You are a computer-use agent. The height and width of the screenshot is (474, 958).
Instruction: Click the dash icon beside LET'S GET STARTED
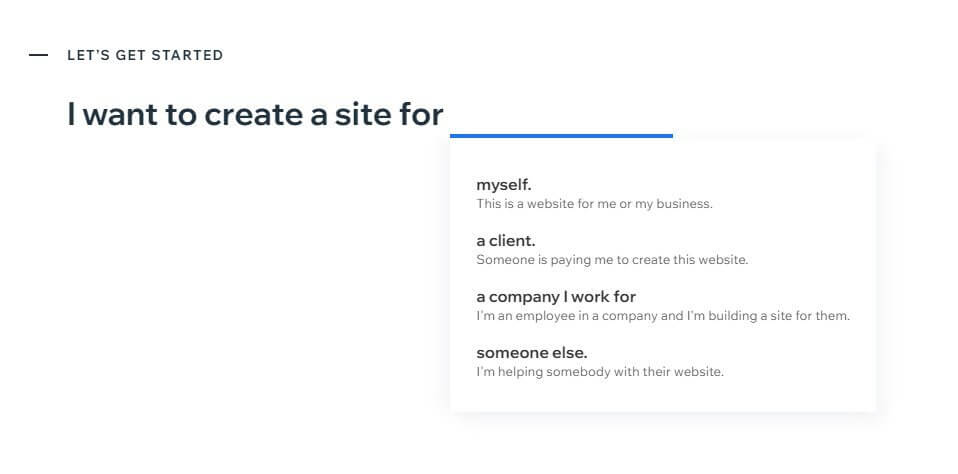(38, 55)
